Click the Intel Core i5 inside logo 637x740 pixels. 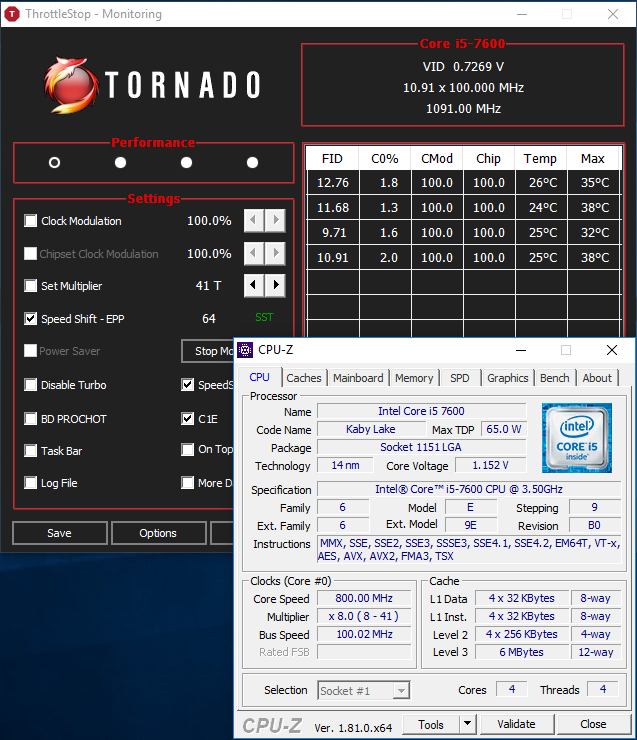click(577, 438)
